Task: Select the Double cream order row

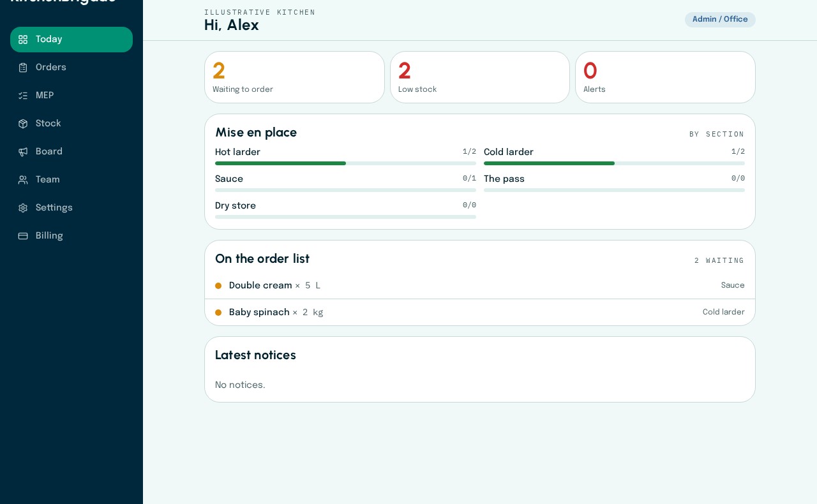Action: (480, 286)
